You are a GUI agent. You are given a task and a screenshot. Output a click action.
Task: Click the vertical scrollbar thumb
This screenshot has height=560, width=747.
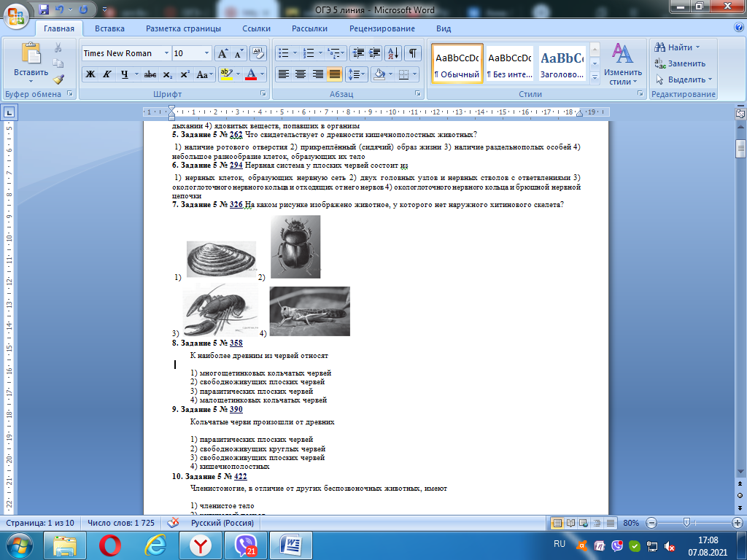pyautogui.click(x=740, y=149)
